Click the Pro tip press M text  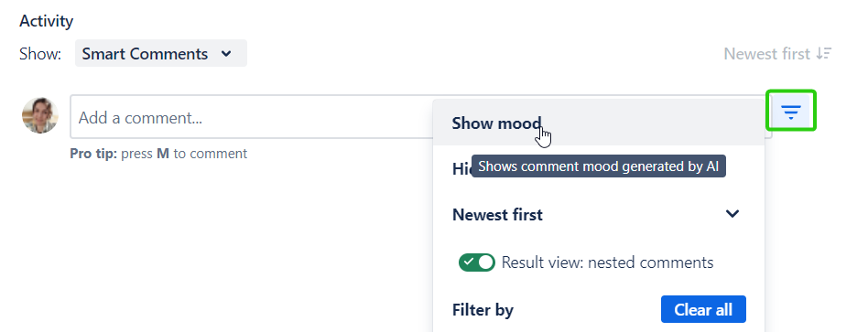click(158, 154)
